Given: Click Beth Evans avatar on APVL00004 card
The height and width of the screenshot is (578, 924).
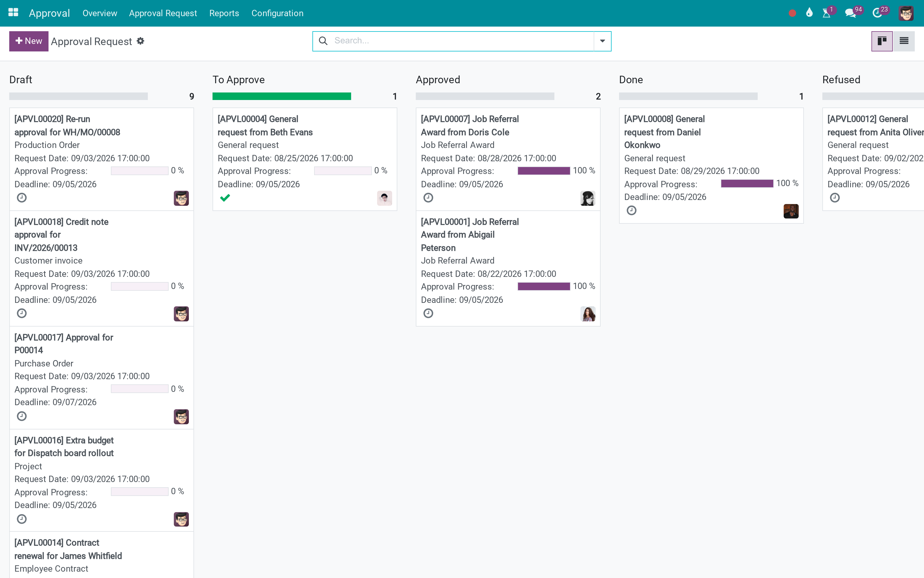Looking at the screenshot, I should pyautogui.click(x=385, y=199).
